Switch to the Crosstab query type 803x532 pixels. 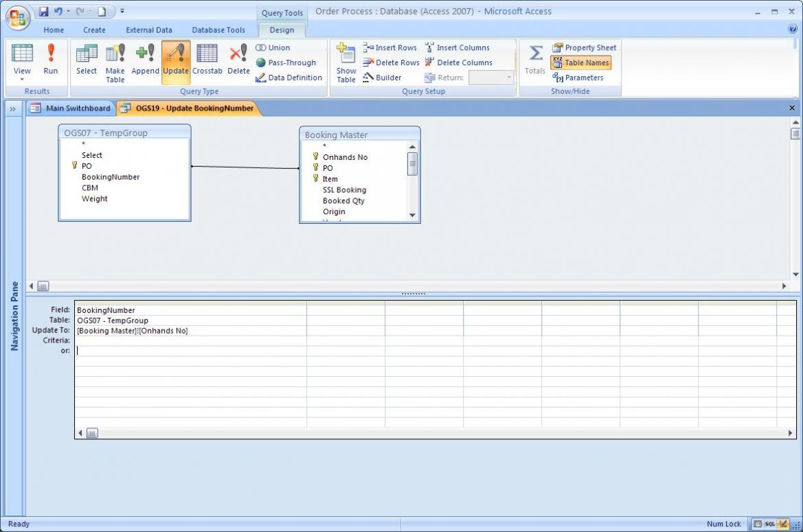(207, 60)
